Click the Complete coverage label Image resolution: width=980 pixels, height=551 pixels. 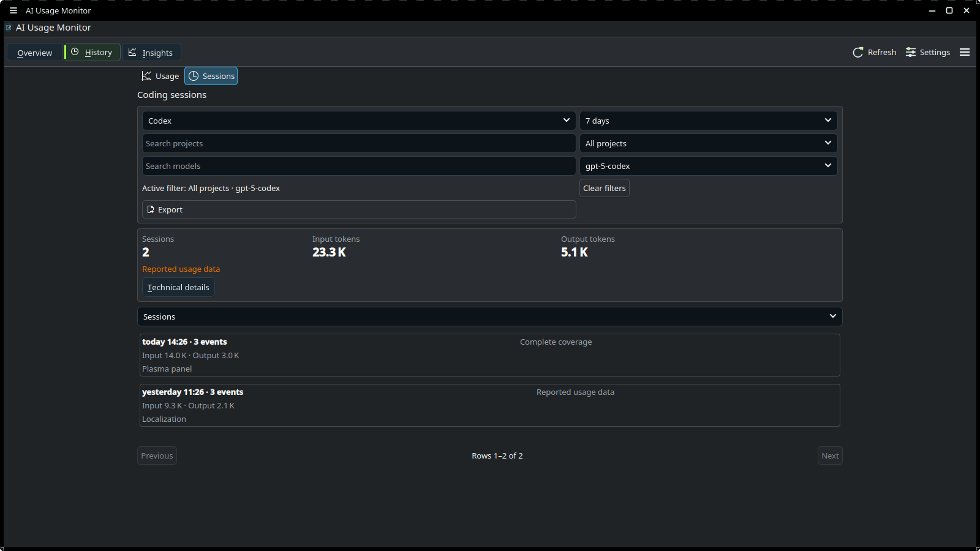[556, 342]
